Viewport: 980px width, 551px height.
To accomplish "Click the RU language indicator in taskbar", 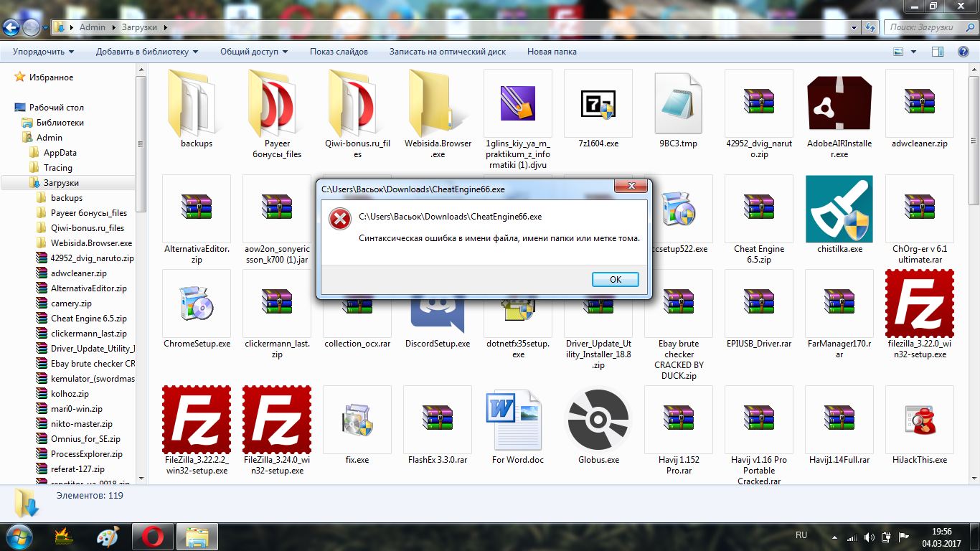I will (801, 535).
